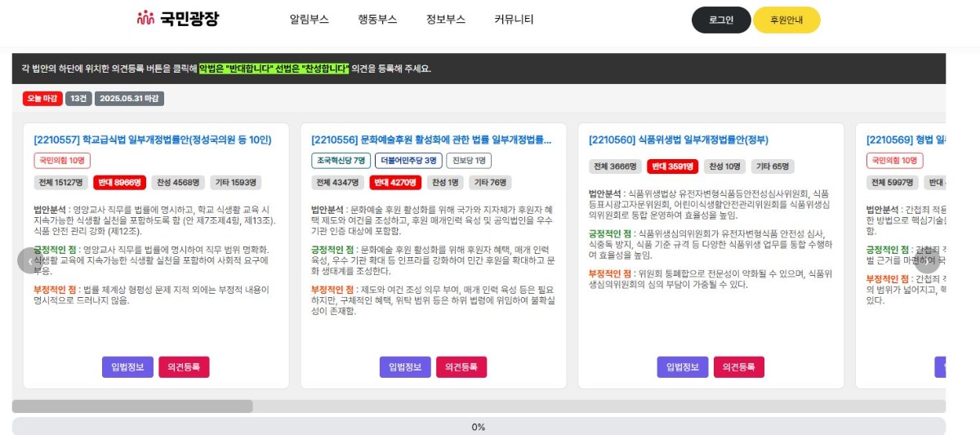Open bill 2210556 문화예술후원 title link
Screen dimensions: 980x435
[431, 140]
